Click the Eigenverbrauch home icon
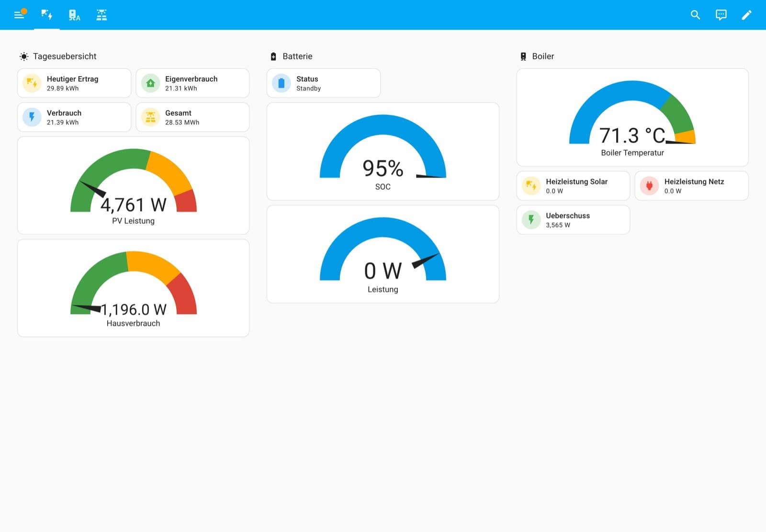Viewport: 766px width, 532px height. coord(150,83)
